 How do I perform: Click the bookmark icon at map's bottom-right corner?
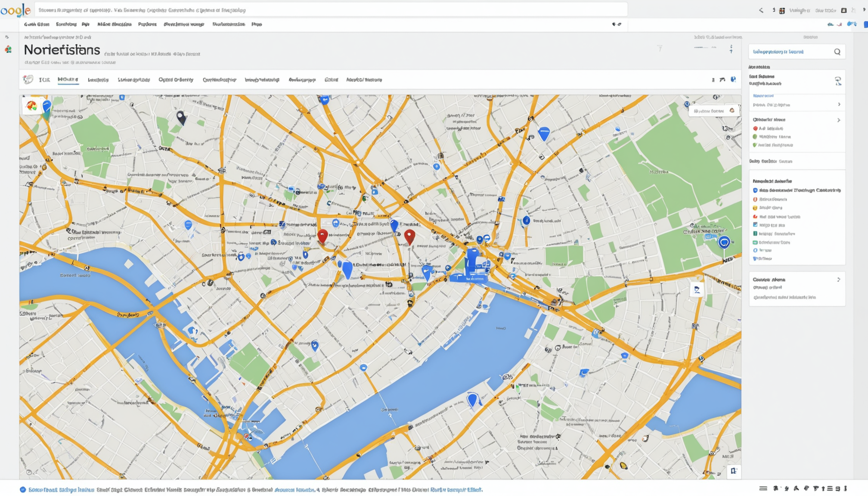coord(733,471)
